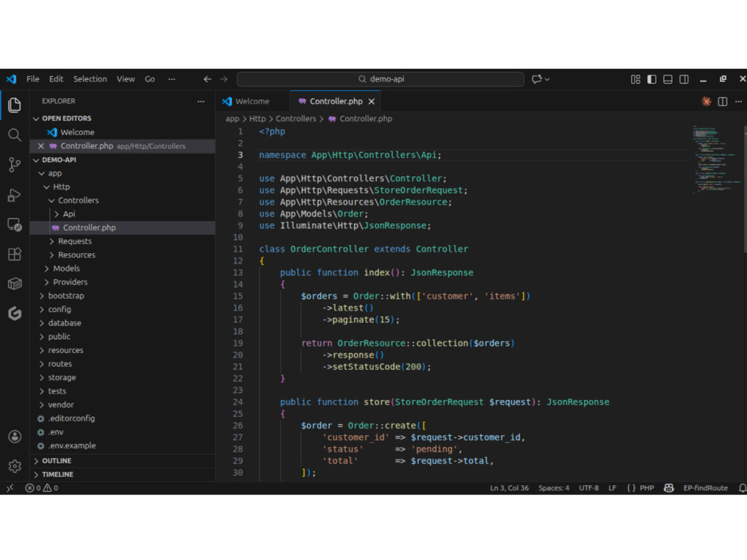Screen dimensions: 747x560
Task: Open notifications bell in status bar
Action: 742,488
